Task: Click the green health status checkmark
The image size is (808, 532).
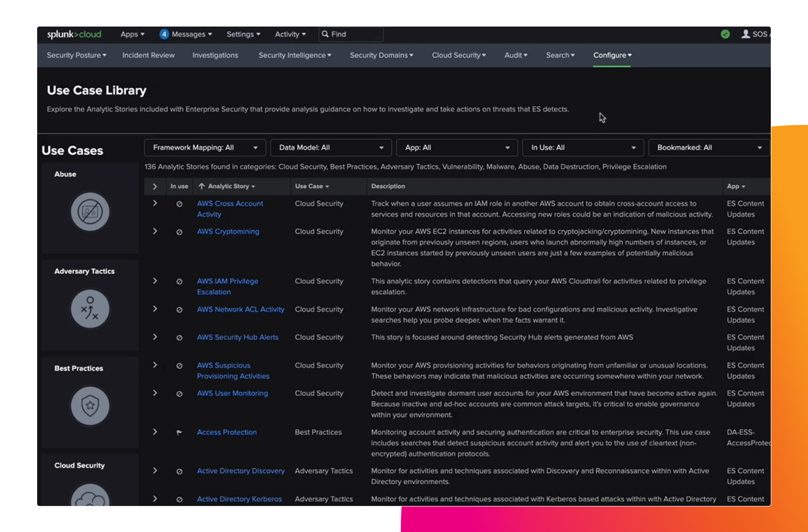Action: pyautogui.click(x=725, y=34)
